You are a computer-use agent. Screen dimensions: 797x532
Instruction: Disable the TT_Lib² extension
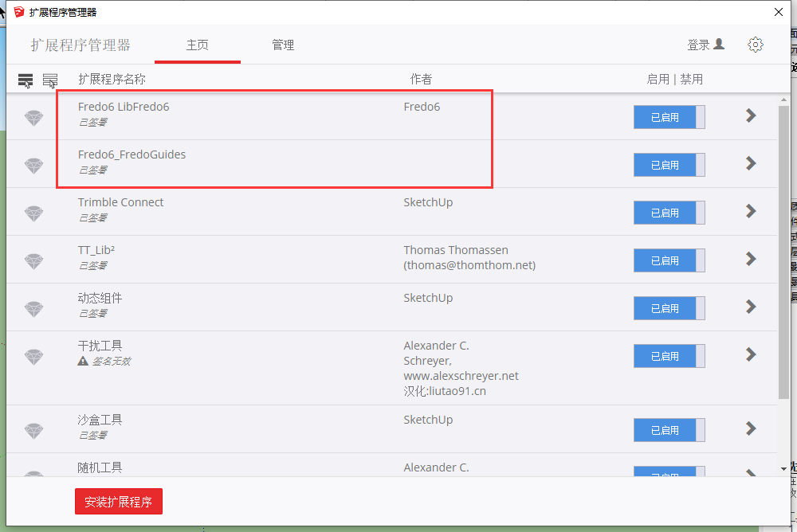669,260
